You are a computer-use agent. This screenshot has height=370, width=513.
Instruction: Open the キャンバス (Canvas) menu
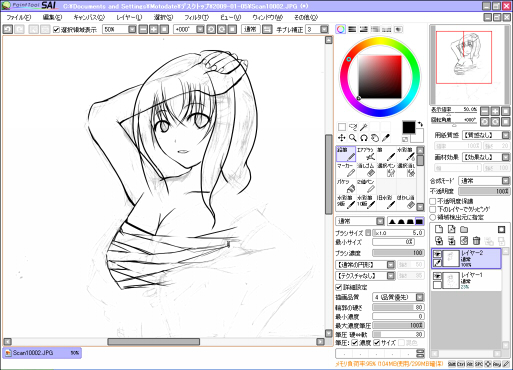tap(89, 17)
